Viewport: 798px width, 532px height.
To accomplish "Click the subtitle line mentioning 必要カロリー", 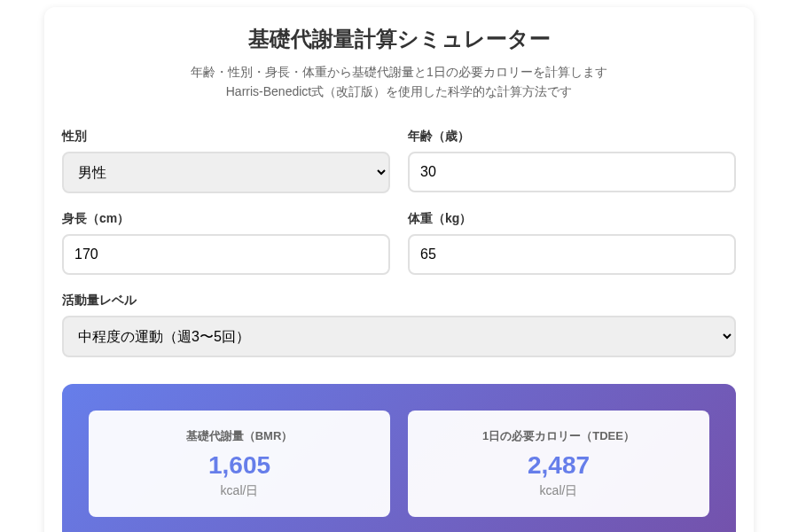I will click(x=399, y=72).
